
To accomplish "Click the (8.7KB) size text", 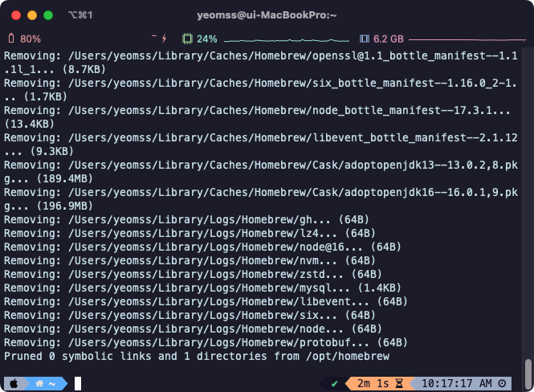I will click(84, 69).
